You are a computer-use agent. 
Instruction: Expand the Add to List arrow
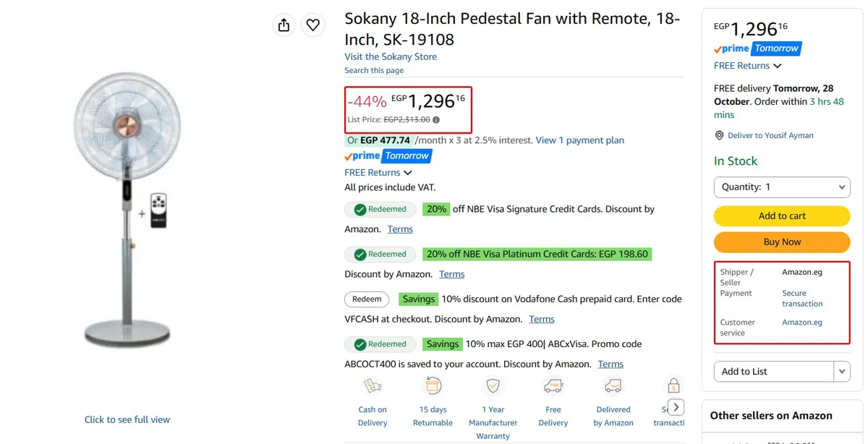point(842,371)
